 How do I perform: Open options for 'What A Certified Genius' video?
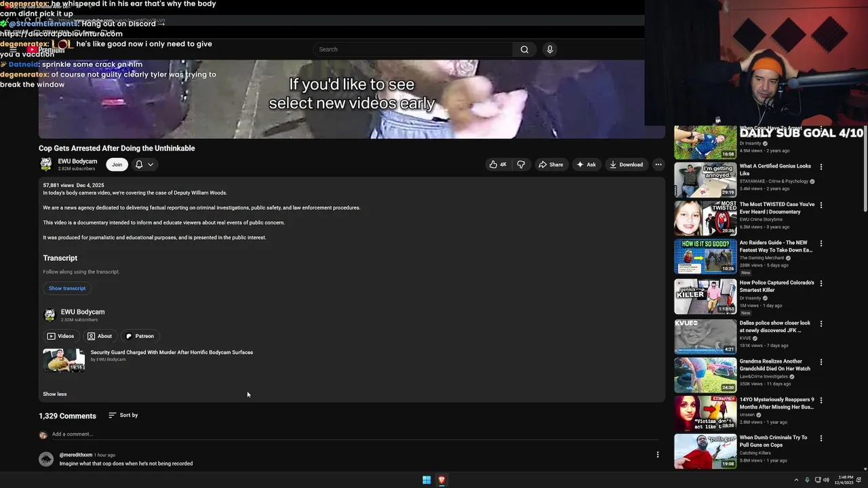821,167
